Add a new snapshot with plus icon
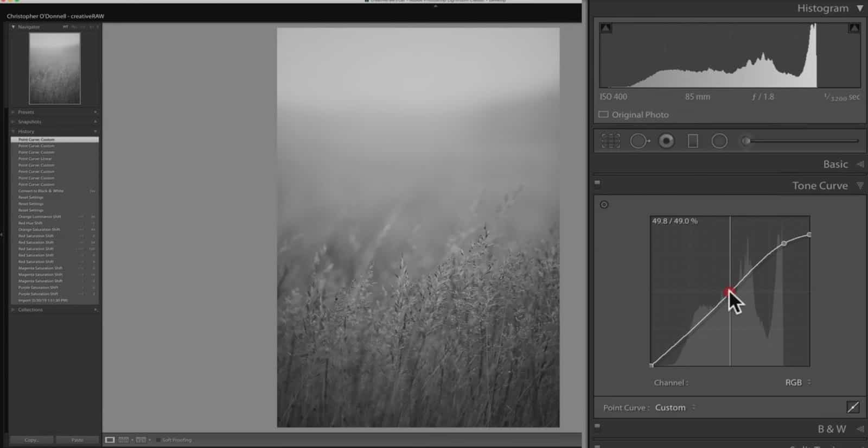Viewport: 868px width, 448px height. pyautogui.click(x=95, y=122)
